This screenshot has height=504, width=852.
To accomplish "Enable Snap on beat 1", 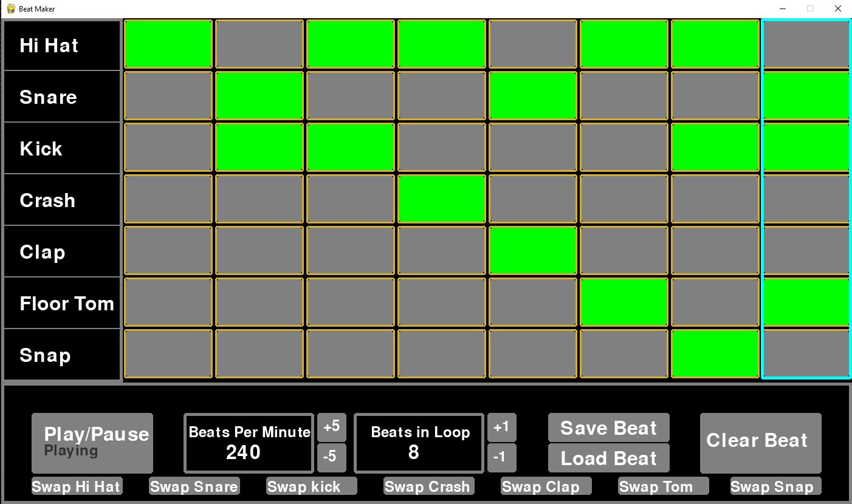I will pyautogui.click(x=168, y=354).
